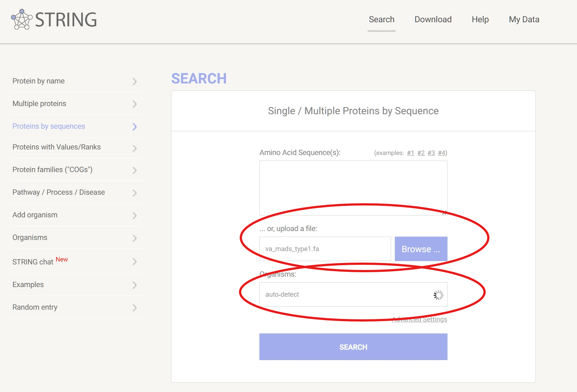Click the red New badge on STRING chat
This screenshot has width=577, height=392.
click(x=62, y=259)
